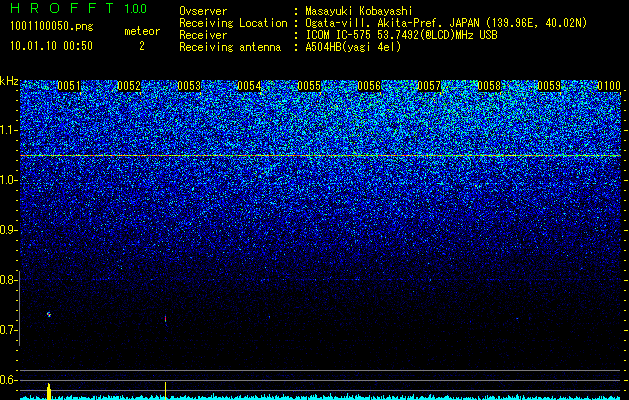Click the Receiving Location label

(x=233, y=23)
